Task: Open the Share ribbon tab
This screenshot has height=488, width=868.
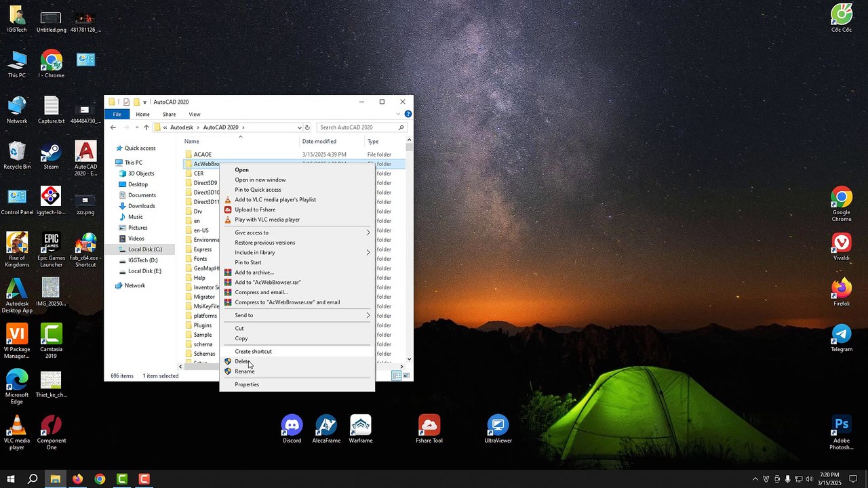Action: tap(169, 114)
